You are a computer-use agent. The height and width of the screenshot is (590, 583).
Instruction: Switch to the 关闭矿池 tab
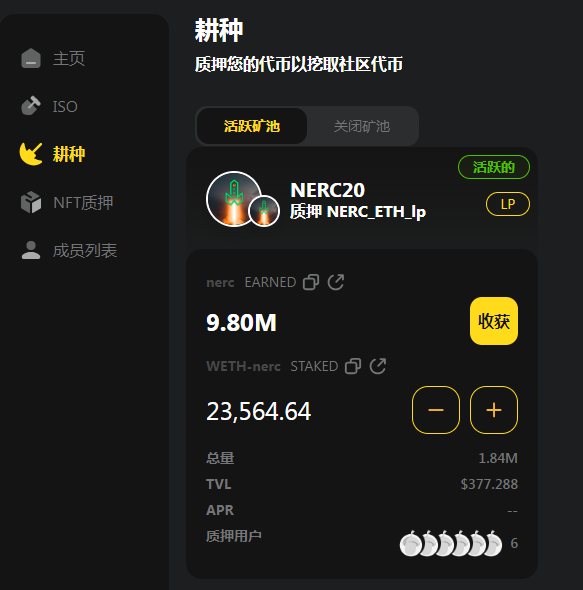click(x=362, y=126)
